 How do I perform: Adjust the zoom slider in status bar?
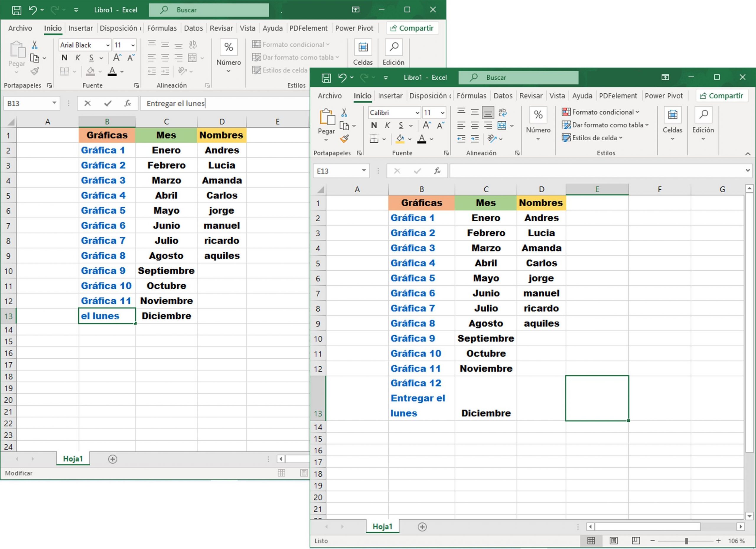(x=687, y=541)
